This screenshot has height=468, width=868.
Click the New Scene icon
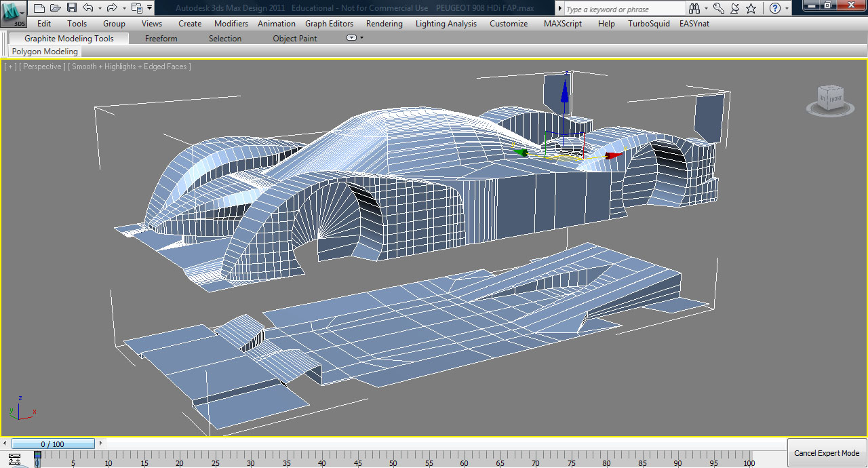(39, 8)
